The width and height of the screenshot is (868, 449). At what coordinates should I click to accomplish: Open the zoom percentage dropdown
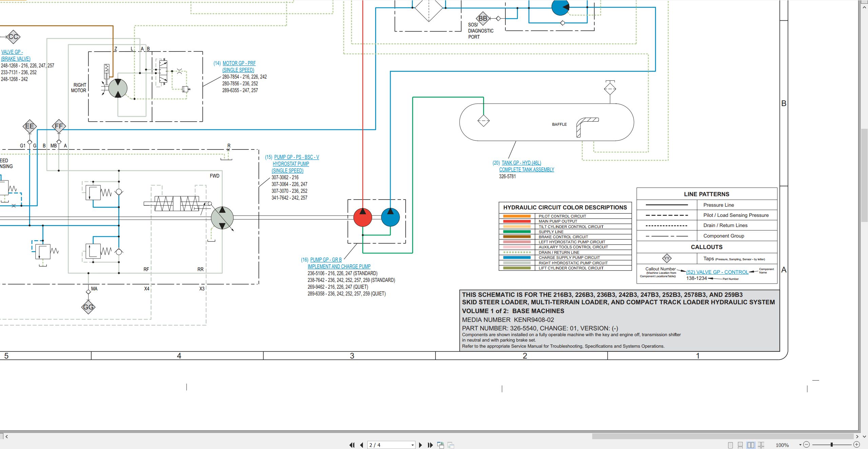(x=800, y=445)
